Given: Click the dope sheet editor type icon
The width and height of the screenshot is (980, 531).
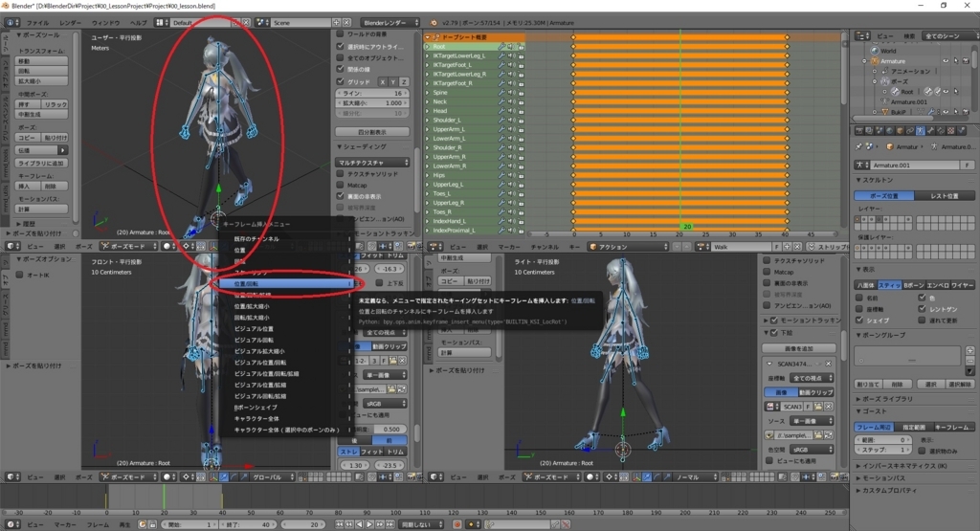Looking at the screenshot, I should 435,247.
